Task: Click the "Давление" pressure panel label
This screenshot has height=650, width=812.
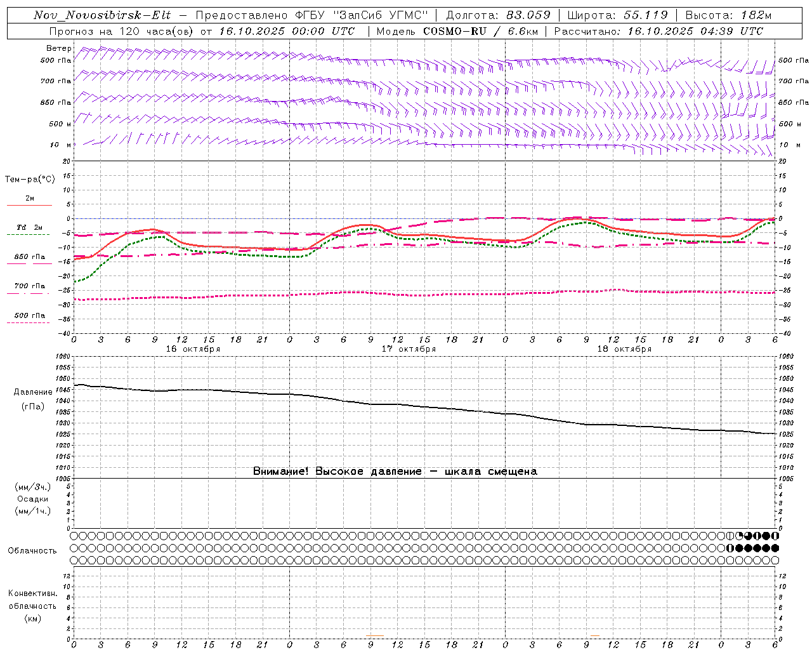Action: [33, 392]
